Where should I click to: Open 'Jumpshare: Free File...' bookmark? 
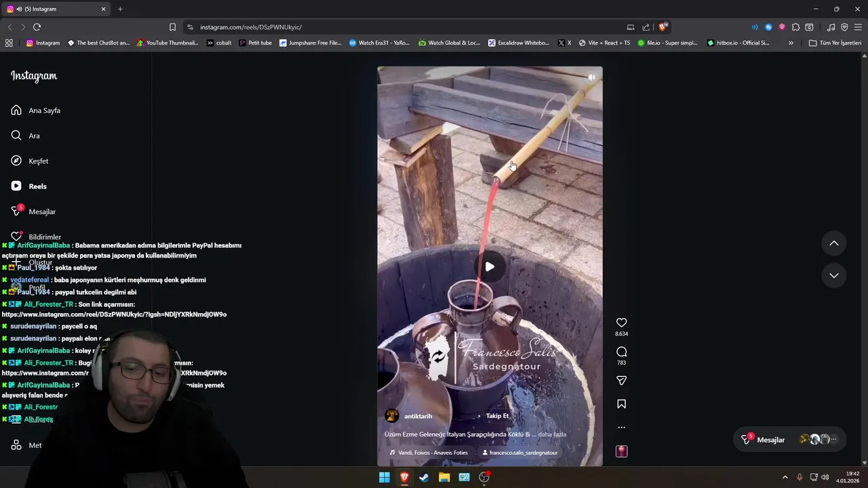coord(310,43)
